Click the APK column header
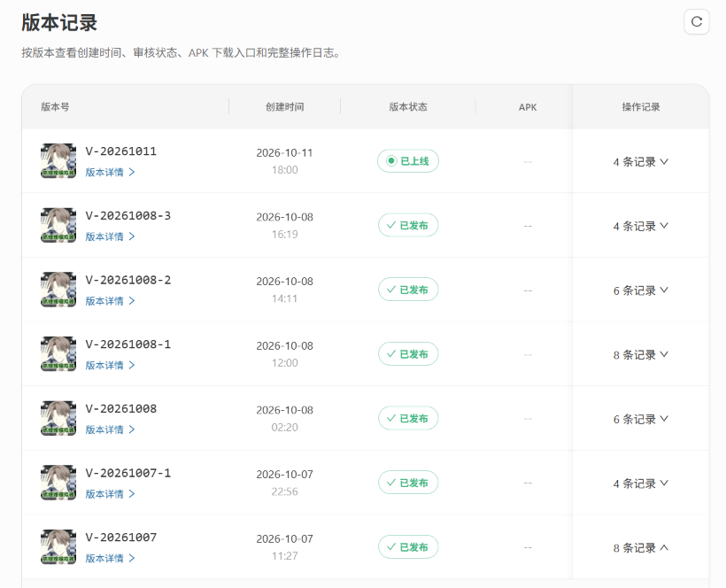The width and height of the screenshot is (726, 588). point(528,107)
